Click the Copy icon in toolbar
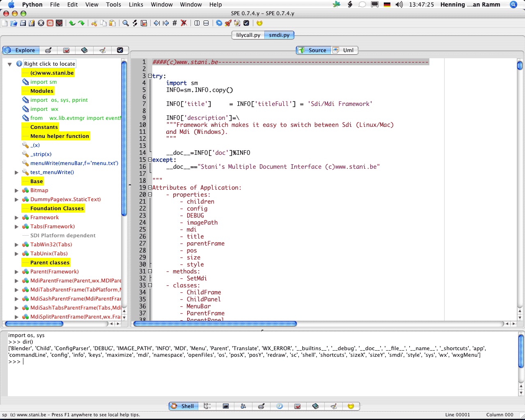The image size is (525, 420). [103, 23]
